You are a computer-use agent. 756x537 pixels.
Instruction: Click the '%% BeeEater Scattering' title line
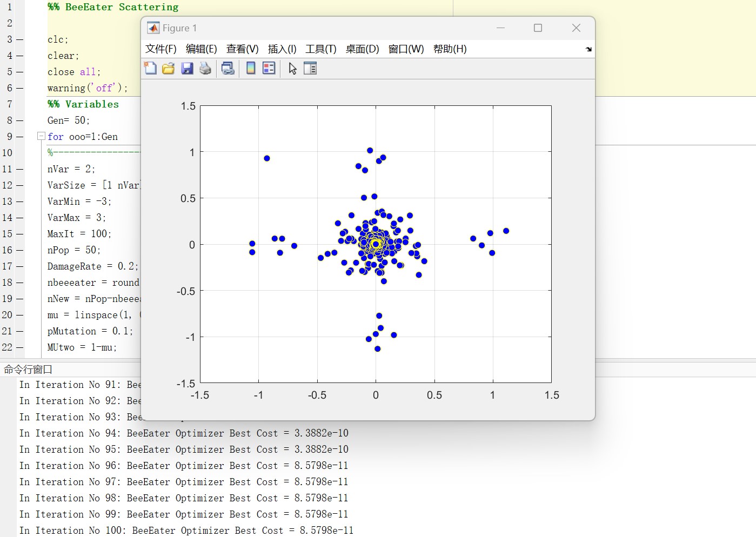coord(113,7)
